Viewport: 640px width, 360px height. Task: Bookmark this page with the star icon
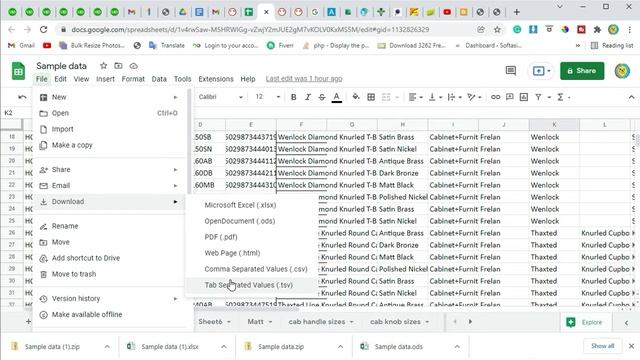(497, 29)
